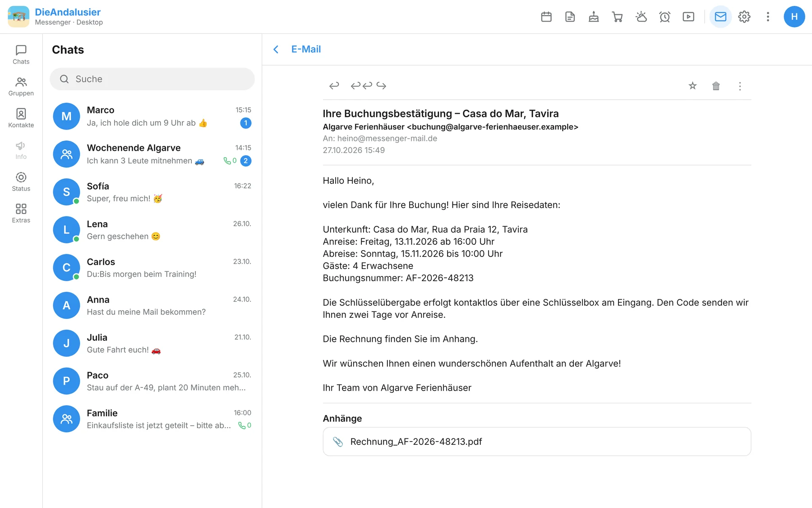Viewport: 812px width, 508px height.
Task: Focus the Suche search field
Action: [152, 79]
